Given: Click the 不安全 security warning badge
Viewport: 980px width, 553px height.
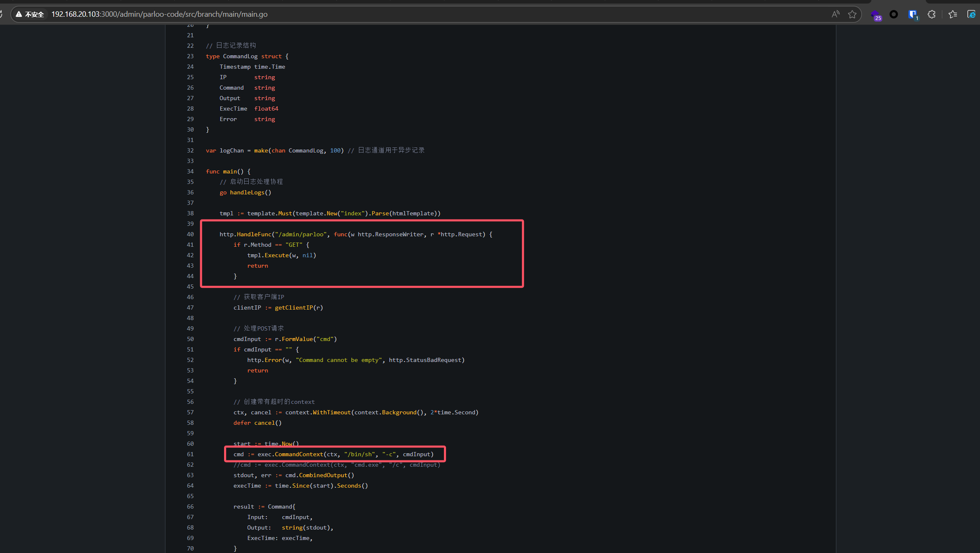Looking at the screenshot, I should 30,14.
